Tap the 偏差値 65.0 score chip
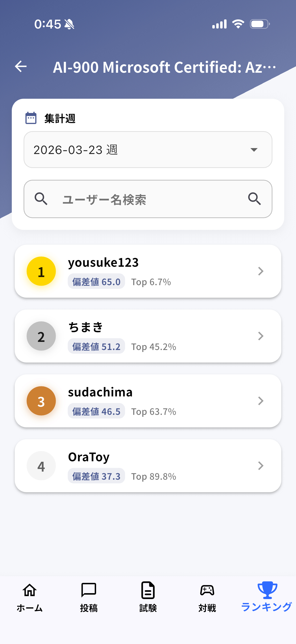Viewport: 296px width, 644px height. [96, 282]
